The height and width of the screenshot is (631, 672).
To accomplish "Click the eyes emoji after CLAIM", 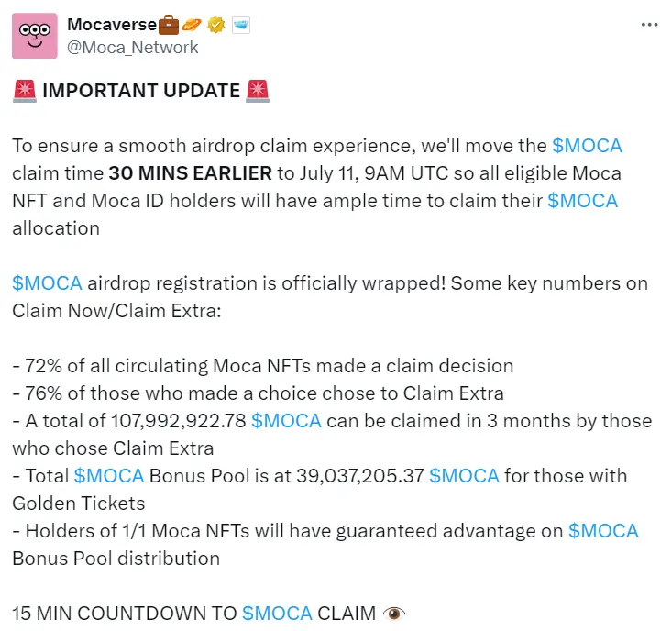I will click(x=394, y=613).
